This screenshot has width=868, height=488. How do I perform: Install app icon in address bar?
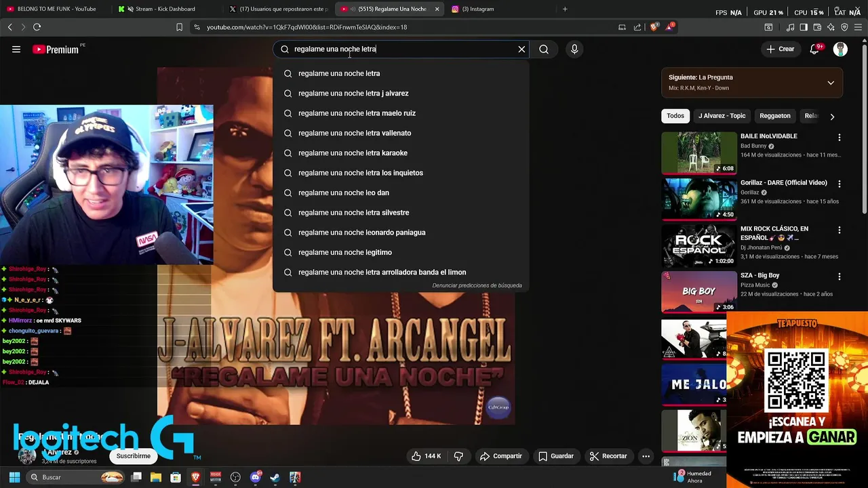pos(622,27)
